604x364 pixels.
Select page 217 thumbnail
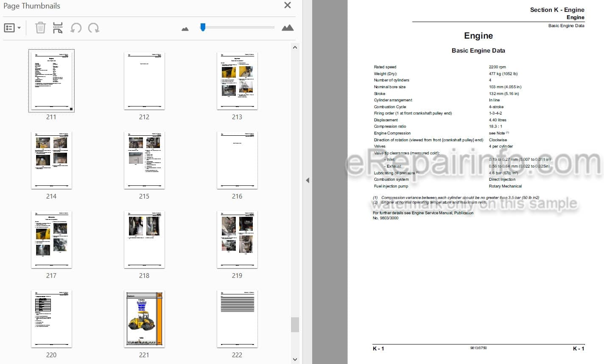pos(51,239)
